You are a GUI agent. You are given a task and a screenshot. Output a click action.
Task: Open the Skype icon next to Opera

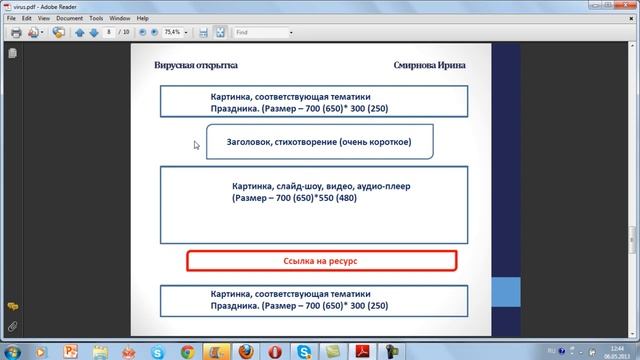[x=304, y=352]
